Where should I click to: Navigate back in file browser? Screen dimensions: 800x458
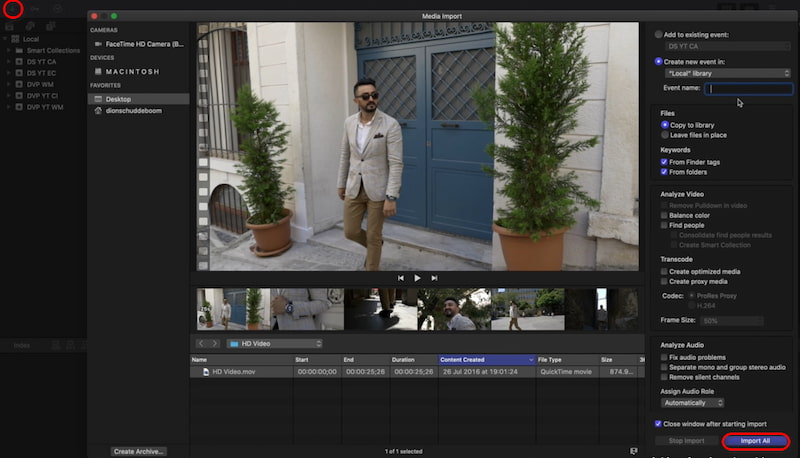201,344
